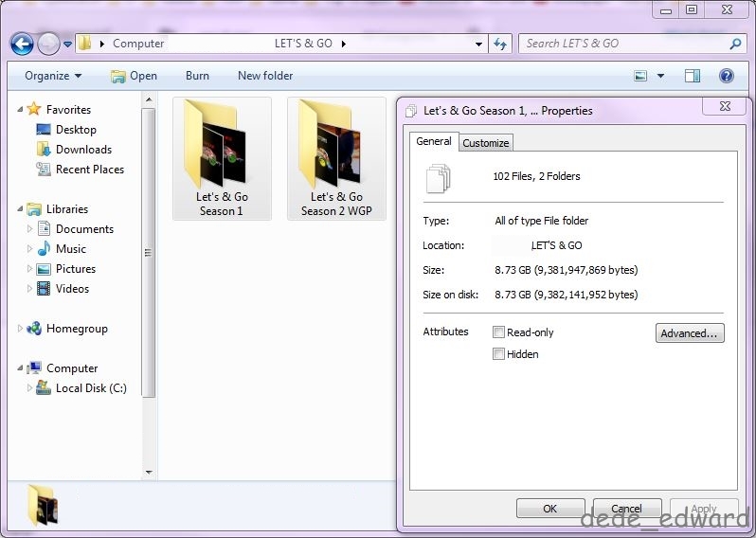Open Let's & Go Season 2 WGP folder
Screen dimensions: 756x538
pyautogui.click(x=337, y=158)
